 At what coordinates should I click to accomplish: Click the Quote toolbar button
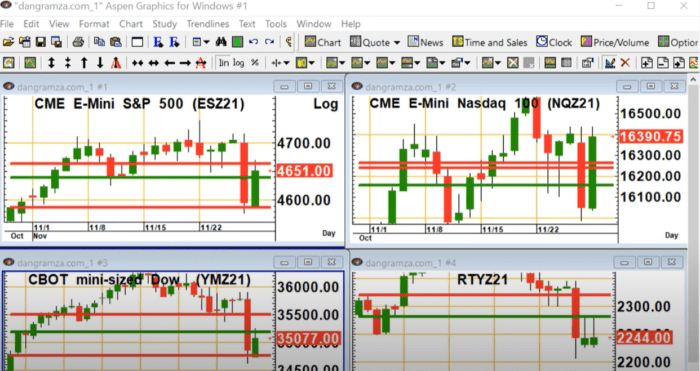click(x=370, y=42)
